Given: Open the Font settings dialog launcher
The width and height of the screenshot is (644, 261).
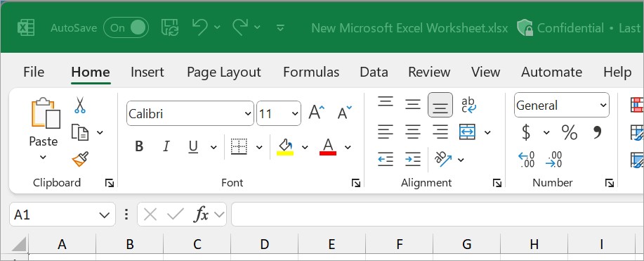Looking at the screenshot, I should click(x=356, y=183).
